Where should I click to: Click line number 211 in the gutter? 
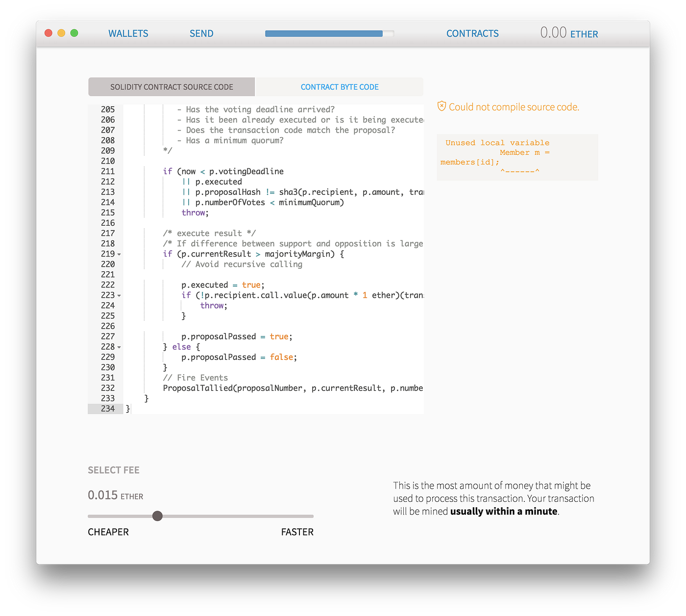tap(108, 171)
